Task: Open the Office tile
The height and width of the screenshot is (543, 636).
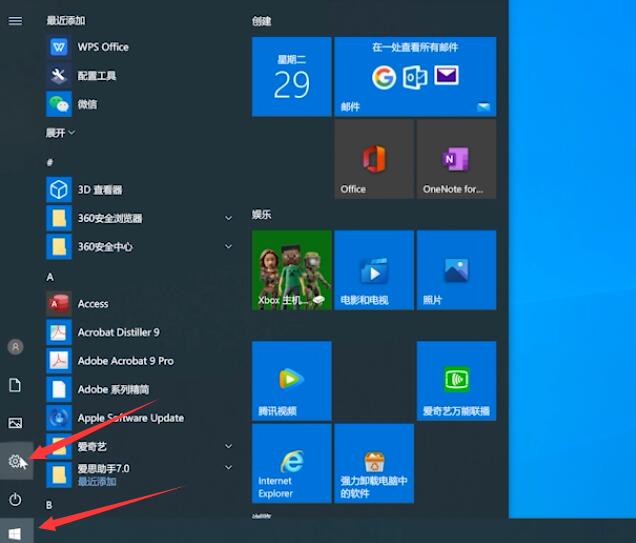Action: click(374, 159)
